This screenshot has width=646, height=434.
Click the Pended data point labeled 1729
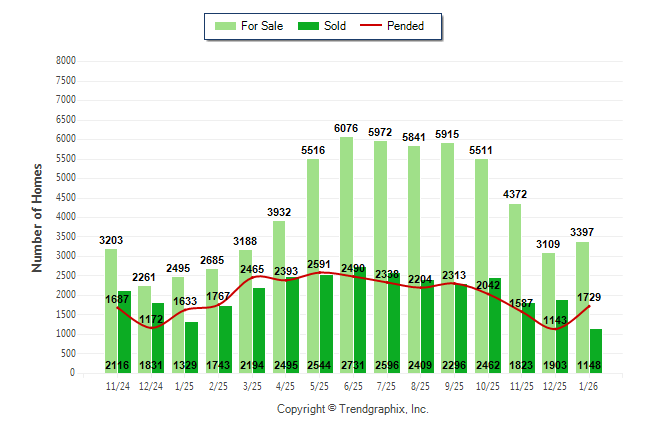tap(590, 306)
